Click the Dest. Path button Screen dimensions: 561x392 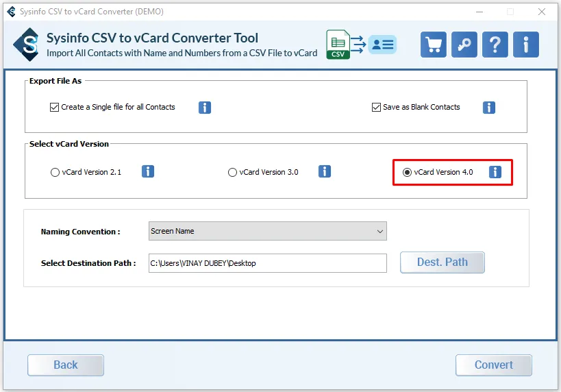tap(442, 262)
